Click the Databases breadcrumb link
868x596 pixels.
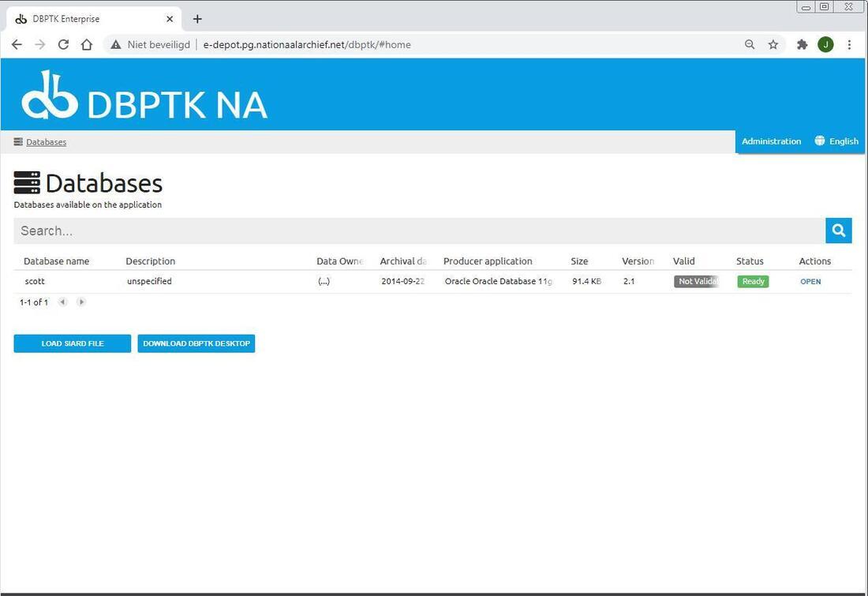coord(46,142)
